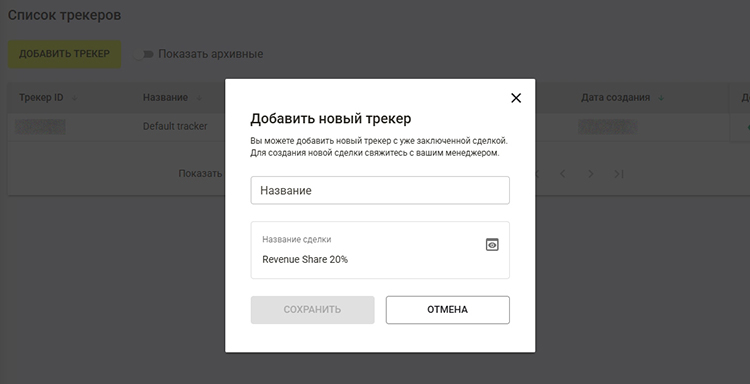Screen dimensions: 750x384
Task: Click the ОТМЕНА button
Action: click(447, 310)
